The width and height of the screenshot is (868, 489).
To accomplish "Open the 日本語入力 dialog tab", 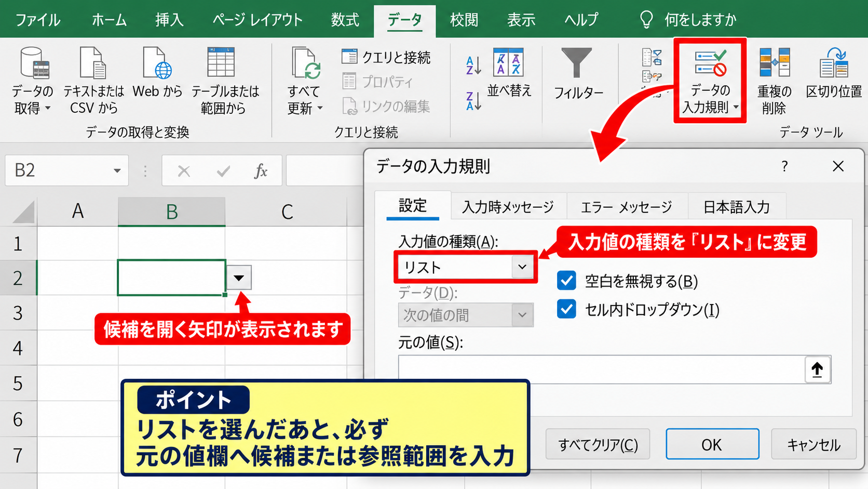I will [x=737, y=207].
